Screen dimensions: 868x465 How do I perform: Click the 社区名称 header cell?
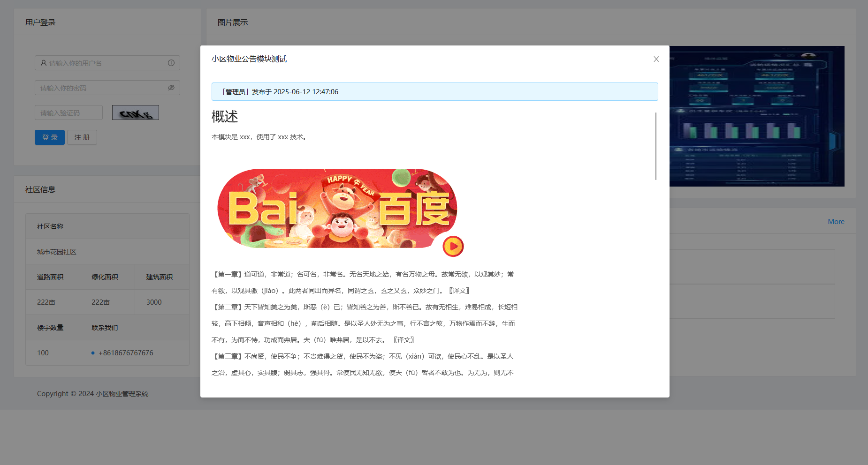click(x=107, y=226)
